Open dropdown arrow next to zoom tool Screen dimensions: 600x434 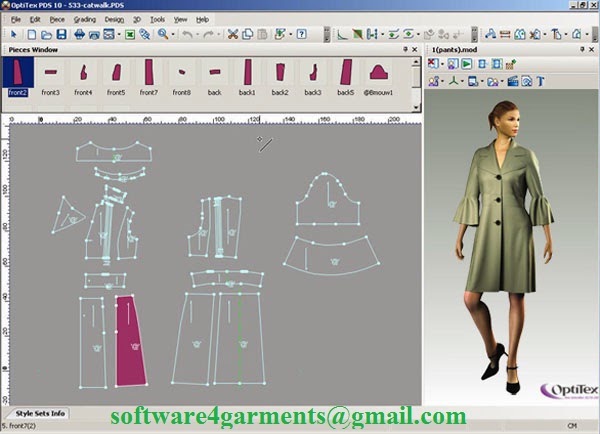(x=173, y=35)
